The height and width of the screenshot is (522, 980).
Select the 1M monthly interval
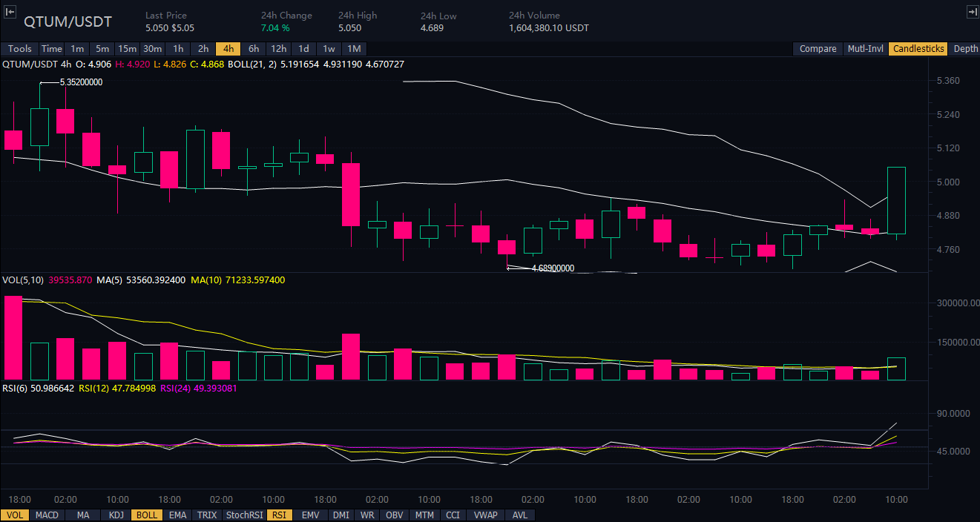pyautogui.click(x=354, y=49)
